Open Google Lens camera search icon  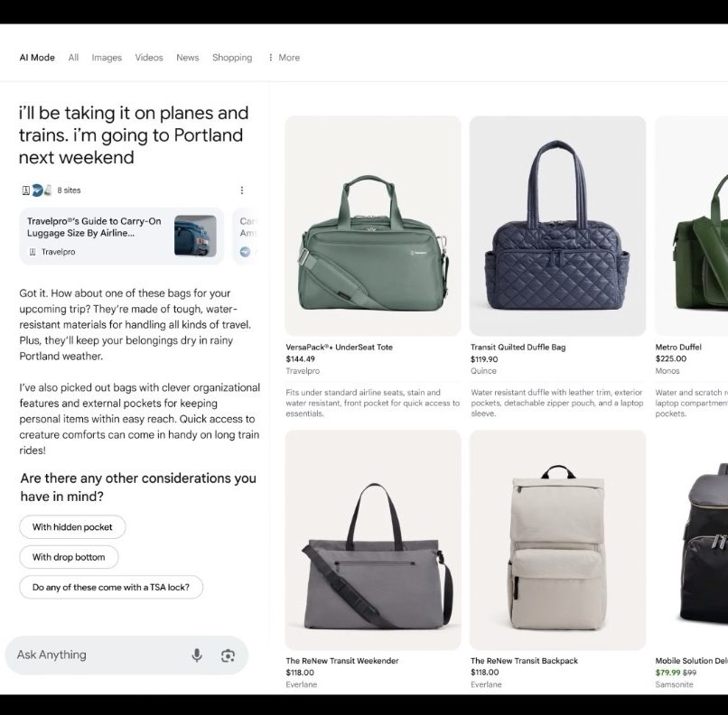(228, 655)
